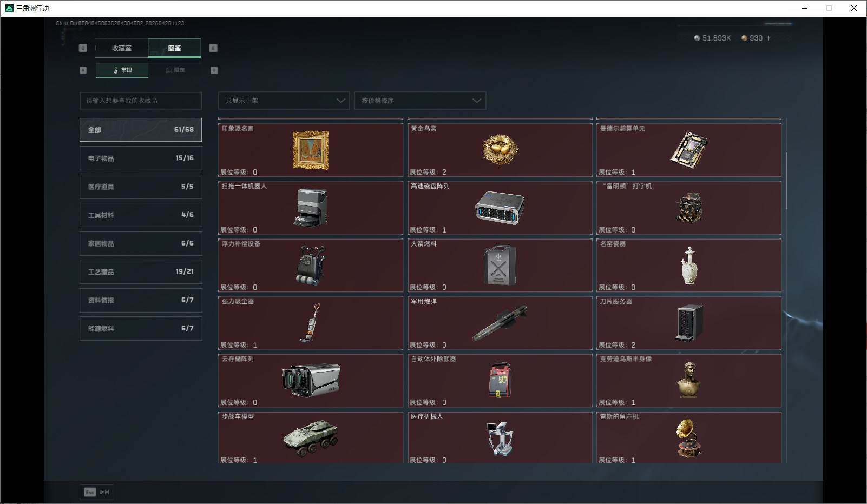Open the 曼德尔超算单元 chip icon
Screen dimensions: 867x504
(689, 149)
